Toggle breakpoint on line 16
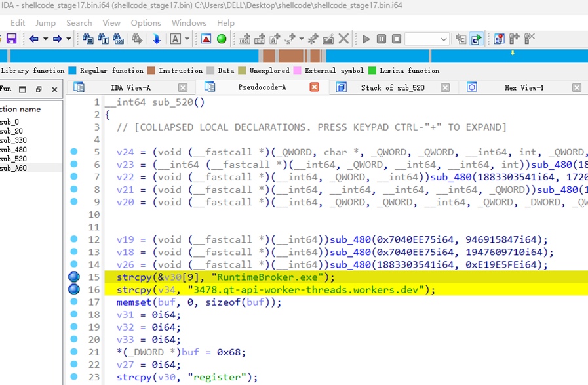588x385 pixels. click(x=74, y=289)
